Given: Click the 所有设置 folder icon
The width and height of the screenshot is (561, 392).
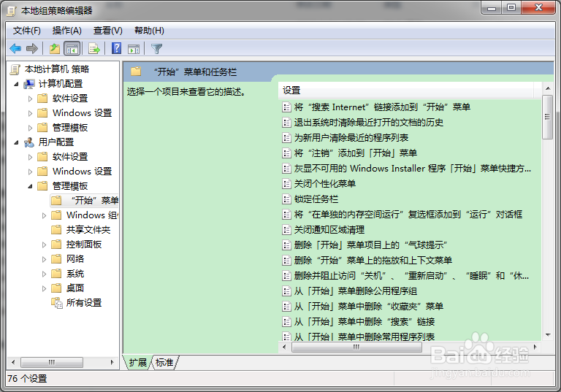Looking at the screenshot, I should click(57, 303).
